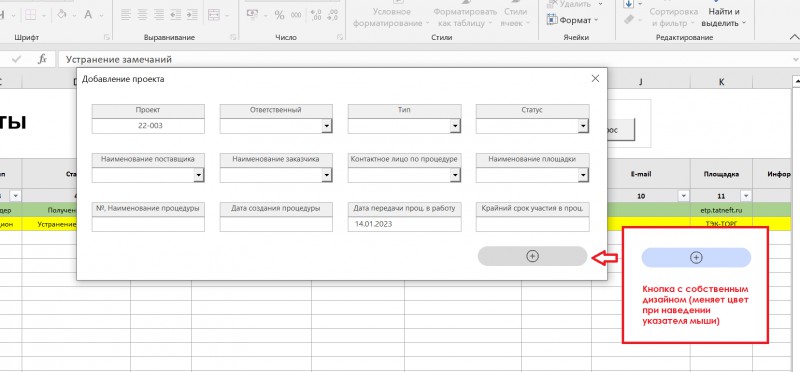Screen dimensions: 800x372
Task: Click the gray plus add-project button
Action: 532,256
